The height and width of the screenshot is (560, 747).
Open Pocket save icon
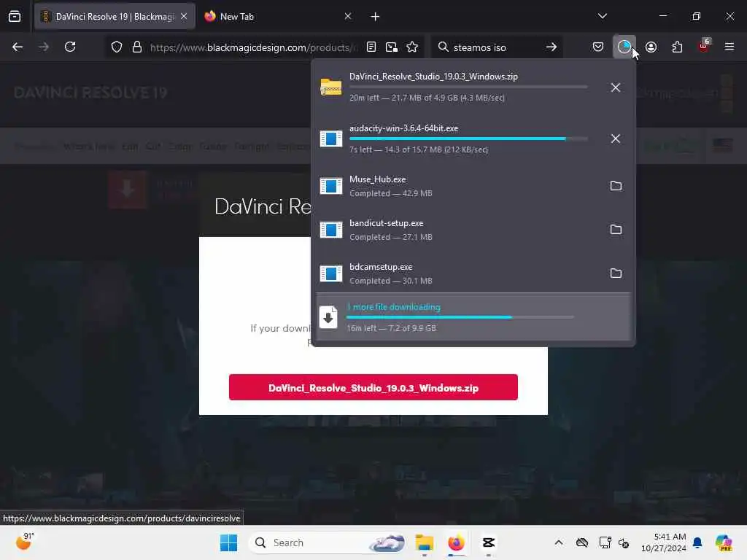click(x=598, y=47)
